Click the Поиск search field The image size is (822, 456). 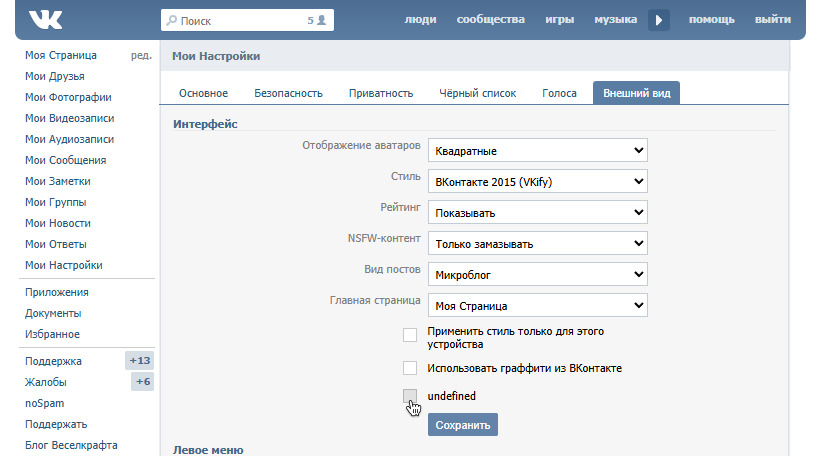point(240,20)
